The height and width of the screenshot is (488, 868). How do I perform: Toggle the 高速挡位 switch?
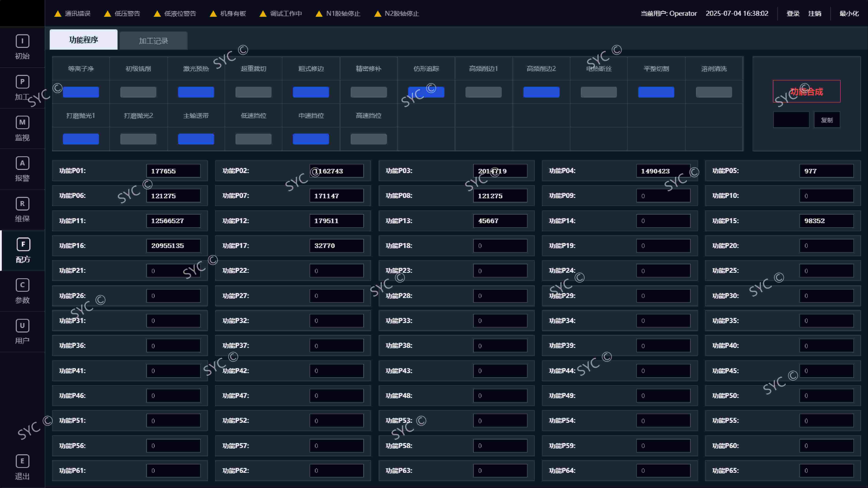(369, 139)
